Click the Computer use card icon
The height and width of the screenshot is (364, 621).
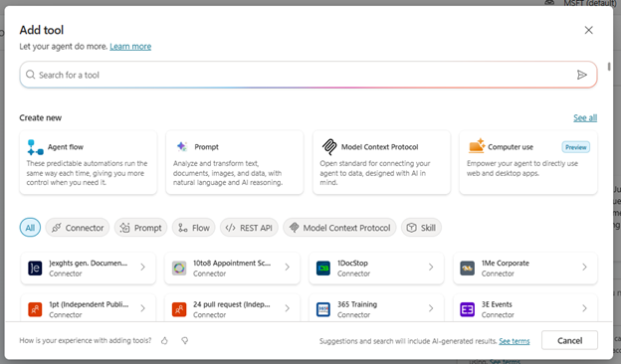pyautogui.click(x=477, y=145)
